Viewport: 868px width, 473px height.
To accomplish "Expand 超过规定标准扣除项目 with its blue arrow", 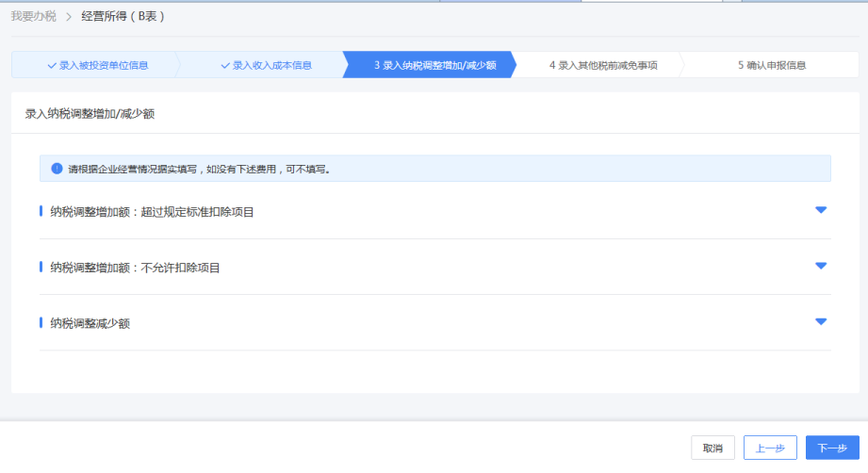I will (820, 210).
